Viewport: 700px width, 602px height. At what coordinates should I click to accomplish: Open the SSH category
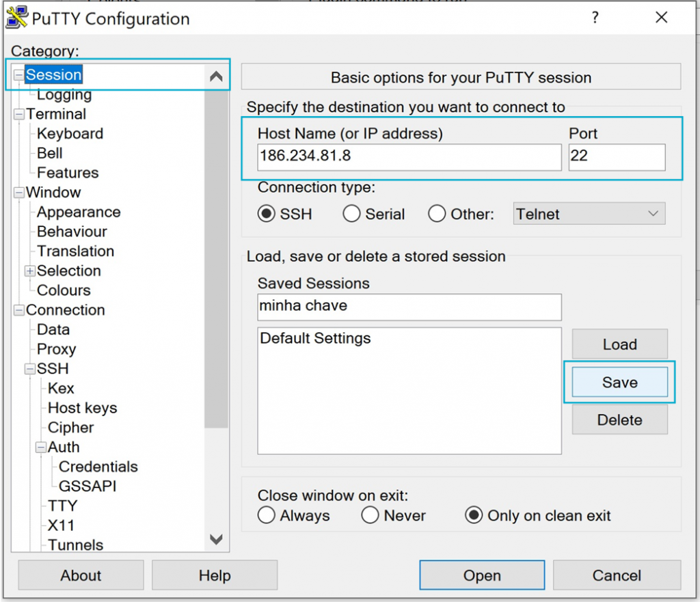[53, 369]
